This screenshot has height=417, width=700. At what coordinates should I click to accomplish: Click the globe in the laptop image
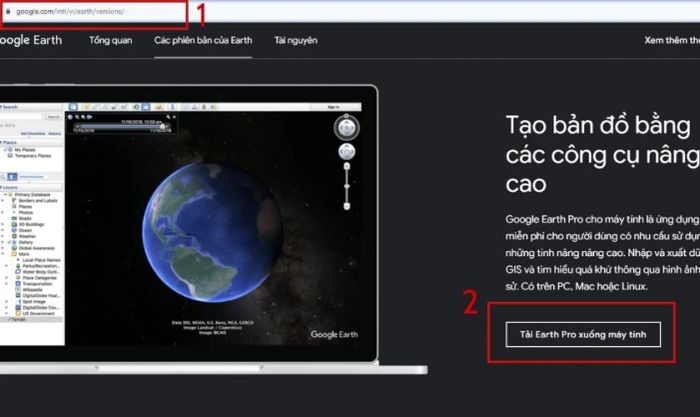point(213,232)
